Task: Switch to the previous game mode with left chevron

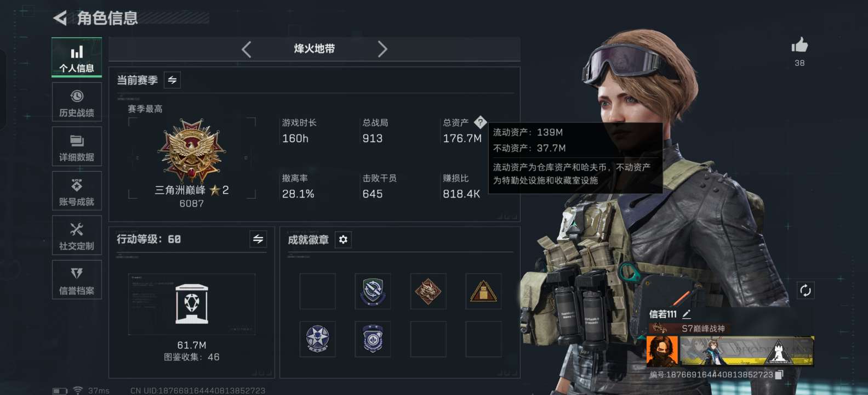Action: tap(247, 49)
